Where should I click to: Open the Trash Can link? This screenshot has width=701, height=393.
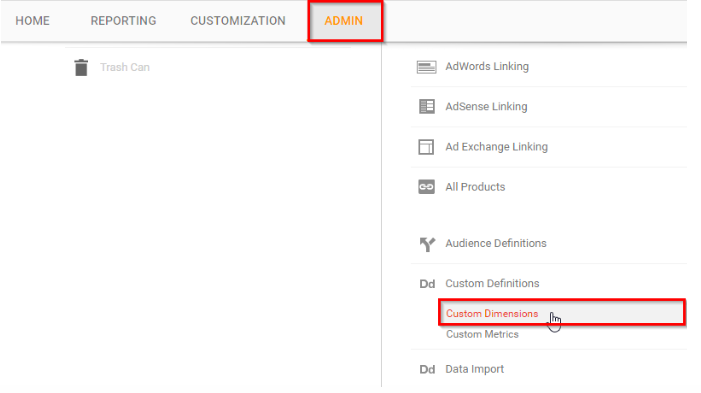tap(125, 68)
